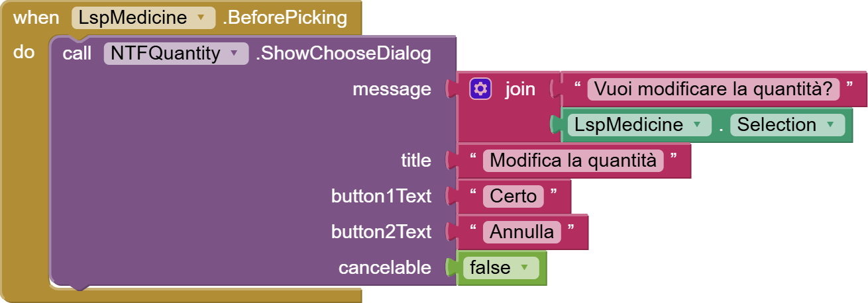Screen dimensions: 868x303
Task: Edit the "Certo" button text field
Action: tap(513, 196)
